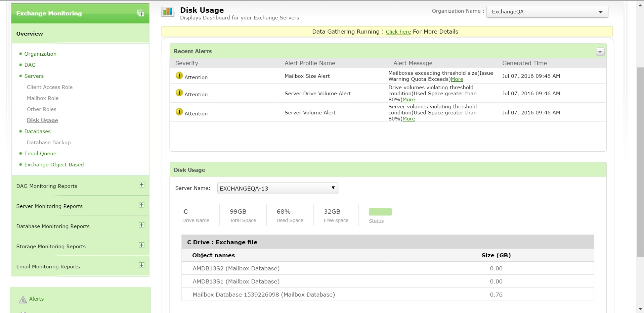This screenshot has height=313, width=644.
Task: Click the 0.76 size value
Action: tap(496, 295)
